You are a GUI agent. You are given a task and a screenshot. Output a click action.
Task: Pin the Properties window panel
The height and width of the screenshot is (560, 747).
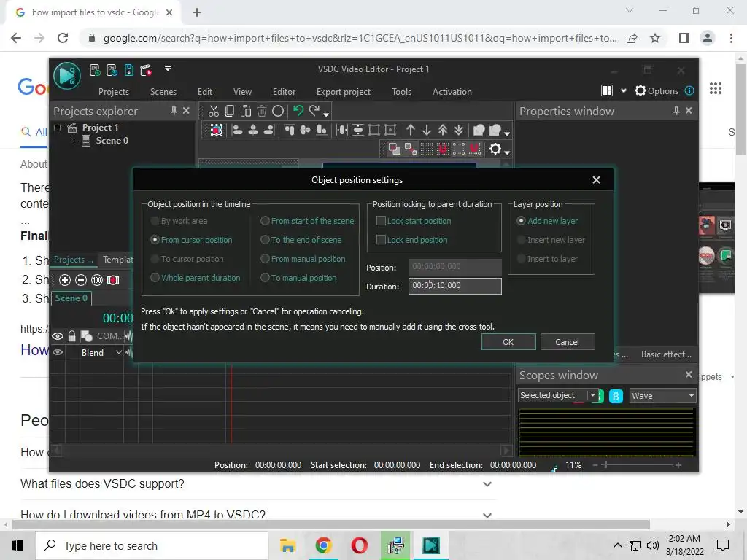(x=676, y=111)
